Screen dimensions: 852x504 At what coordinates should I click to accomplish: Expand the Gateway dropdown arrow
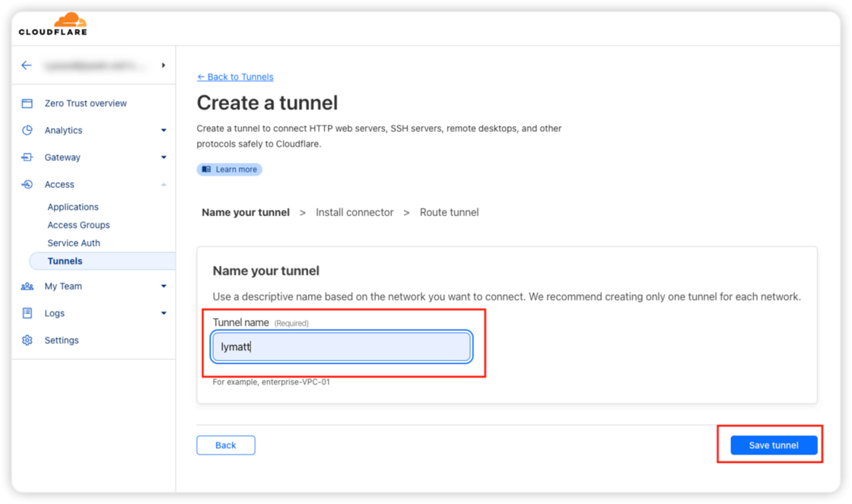click(x=164, y=158)
